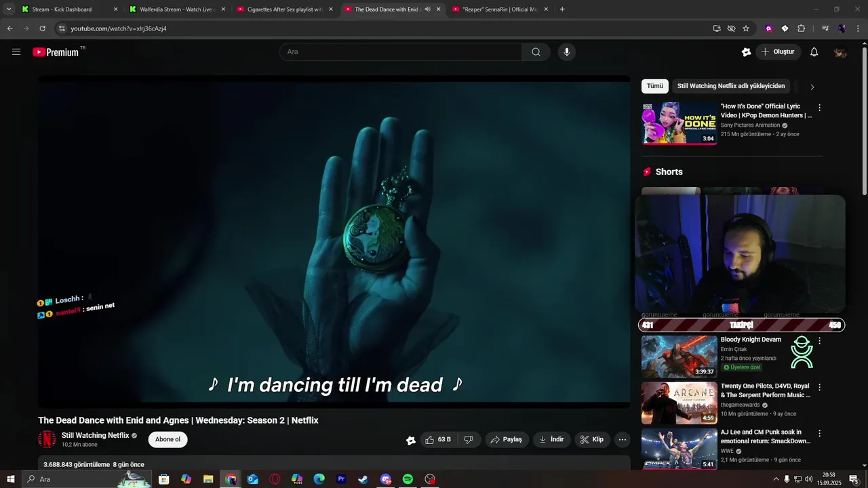Click the YouTube search magnifier button
Screen dimensions: 868x488
click(536, 52)
